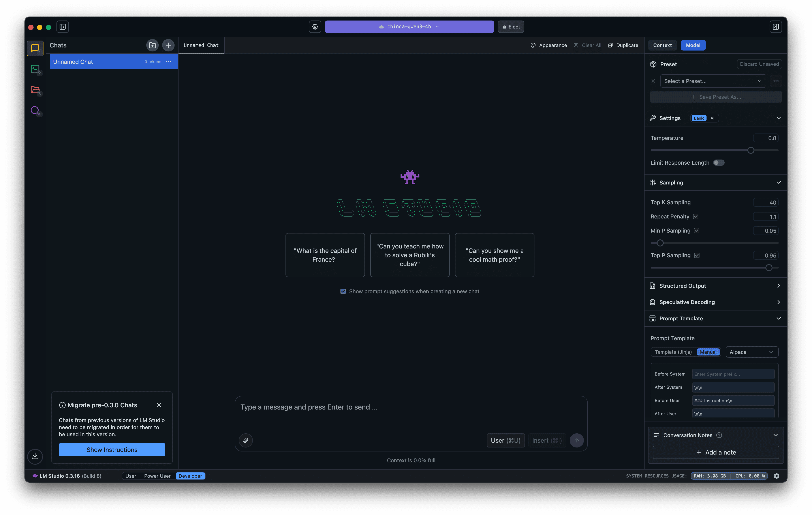Toggle the right sidebar panel icon
This screenshot has width=812, height=515.
[776, 27]
